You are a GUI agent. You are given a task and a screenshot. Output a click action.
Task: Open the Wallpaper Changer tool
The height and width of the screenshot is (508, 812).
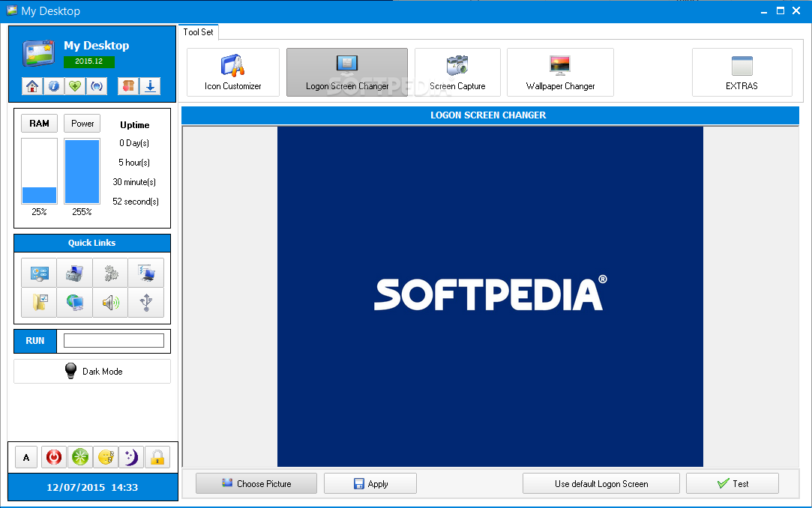click(x=560, y=73)
